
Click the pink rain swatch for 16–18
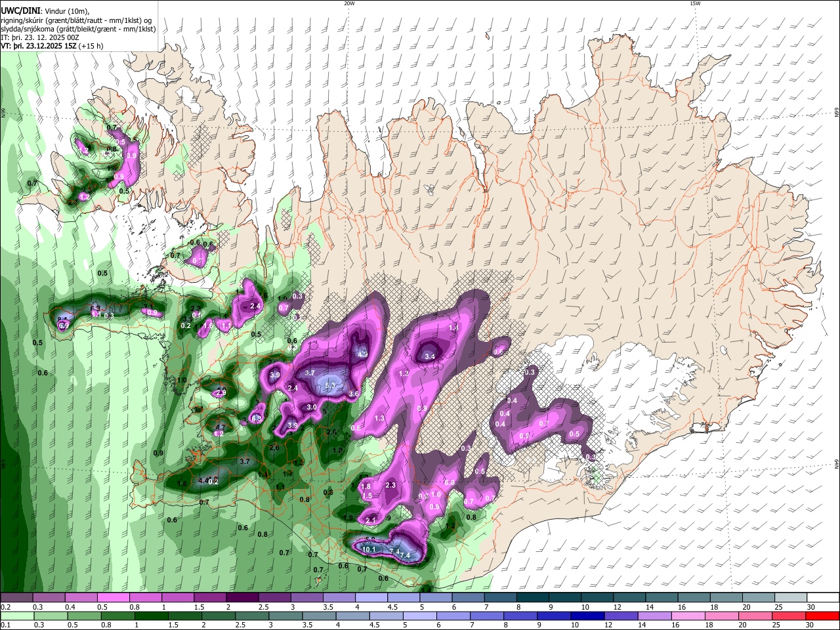point(690,616)
